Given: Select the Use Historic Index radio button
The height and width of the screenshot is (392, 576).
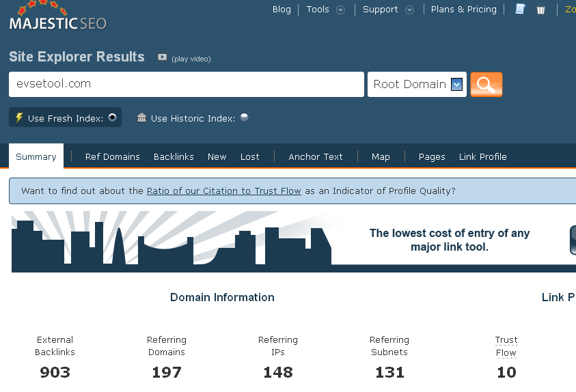Looking at the screenshot, I should [244, 117].
